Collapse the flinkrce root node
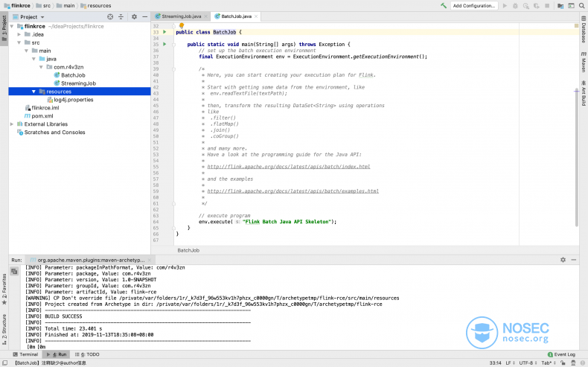The image size is (588, 367). pos(12,26)
